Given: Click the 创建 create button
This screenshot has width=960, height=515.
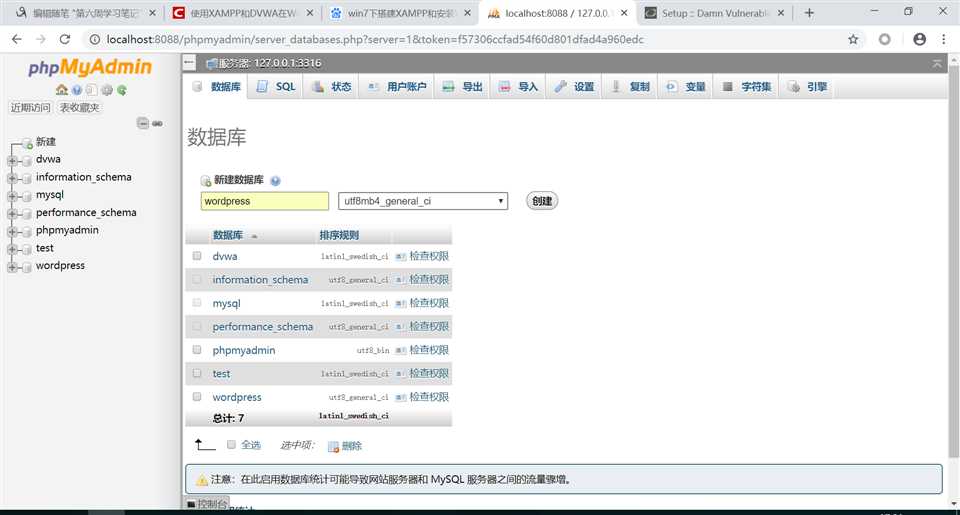Looking at the screenshot, I should point(542,201).
